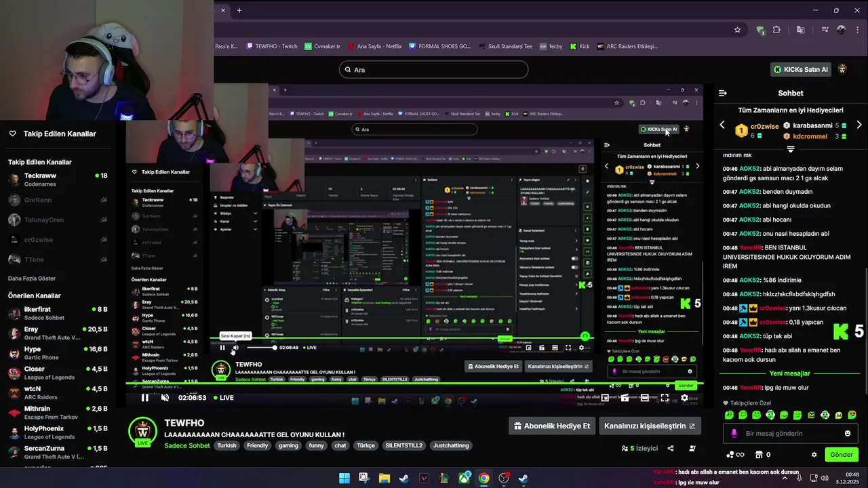Type in Bir mesaj gönderin field
The width and height of the screenshot is (868, 488).
click(789, 433)
